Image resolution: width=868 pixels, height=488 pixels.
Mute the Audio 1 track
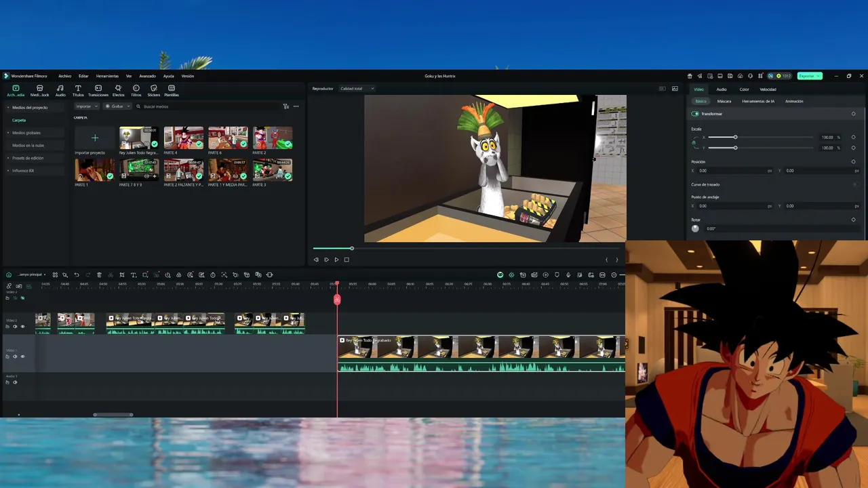15,382
